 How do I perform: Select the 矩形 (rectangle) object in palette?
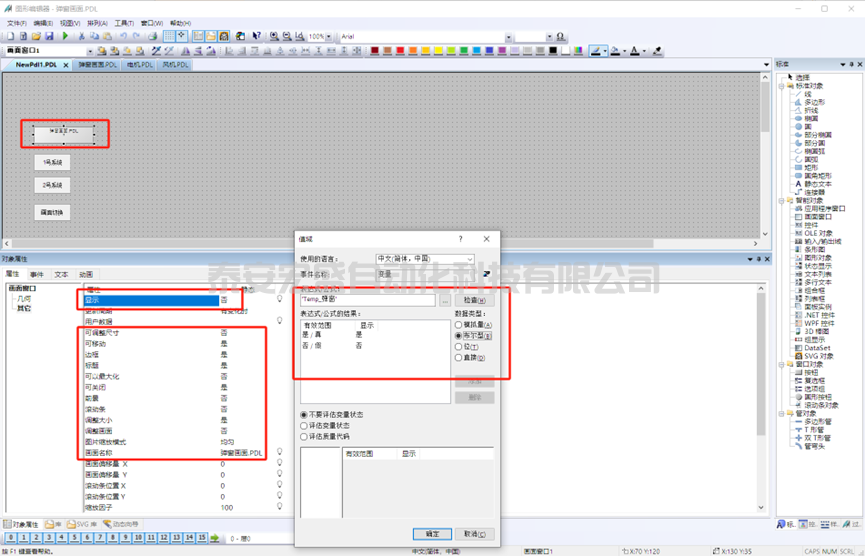tap(811, 167)
